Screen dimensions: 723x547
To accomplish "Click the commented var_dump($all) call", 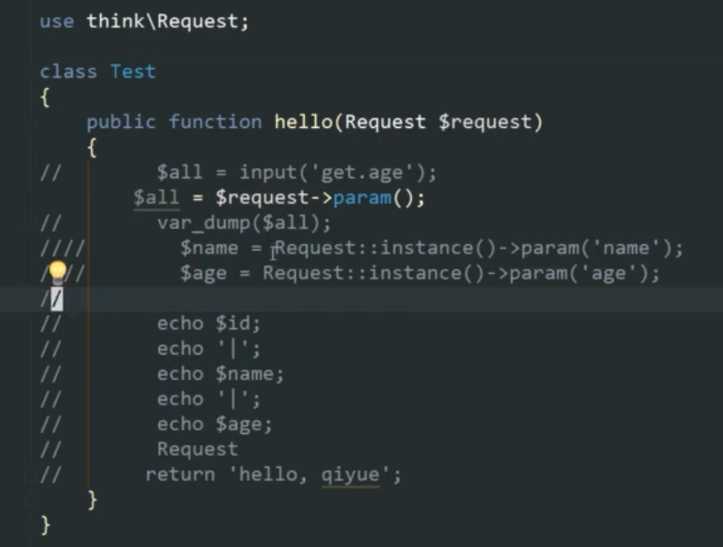I will 244,223.
